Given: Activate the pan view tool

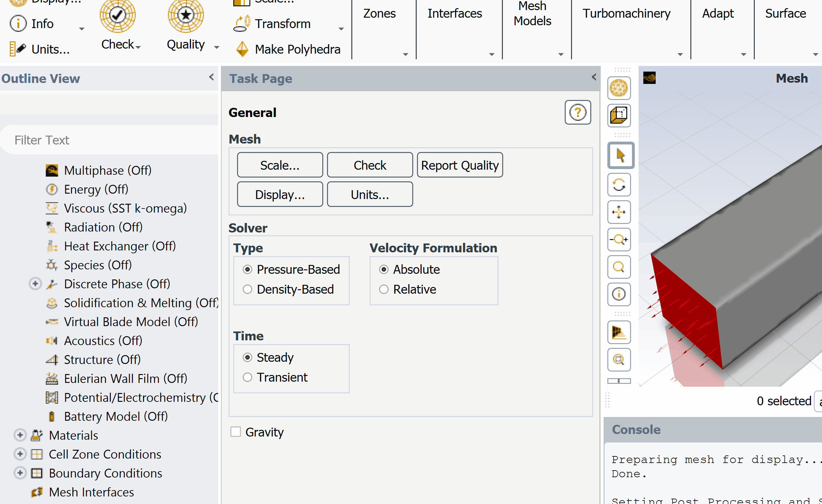Looking at the screenshot, I should pos(619,212).
